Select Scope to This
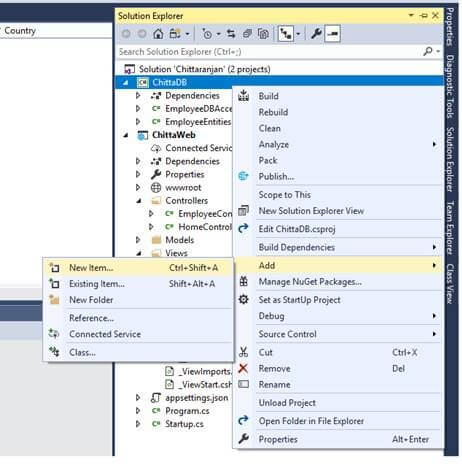 pyautogui.click(x=285, y=195)
